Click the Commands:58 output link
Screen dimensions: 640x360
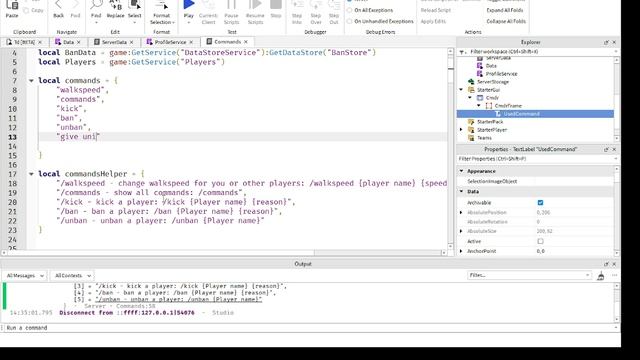click(136, 306)
